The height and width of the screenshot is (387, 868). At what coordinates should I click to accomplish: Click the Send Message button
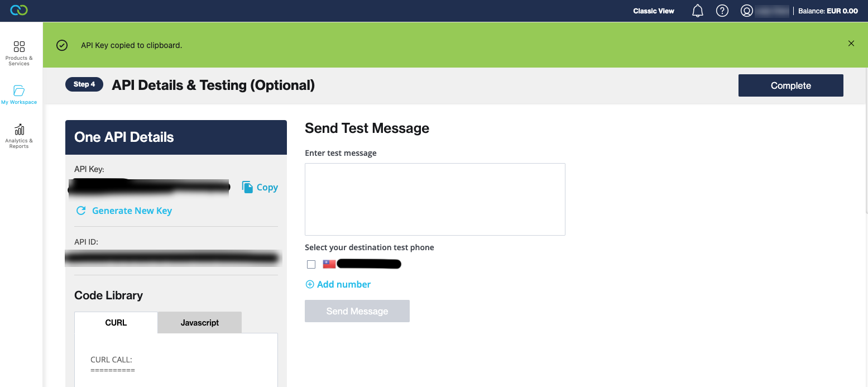coord(357,311)
